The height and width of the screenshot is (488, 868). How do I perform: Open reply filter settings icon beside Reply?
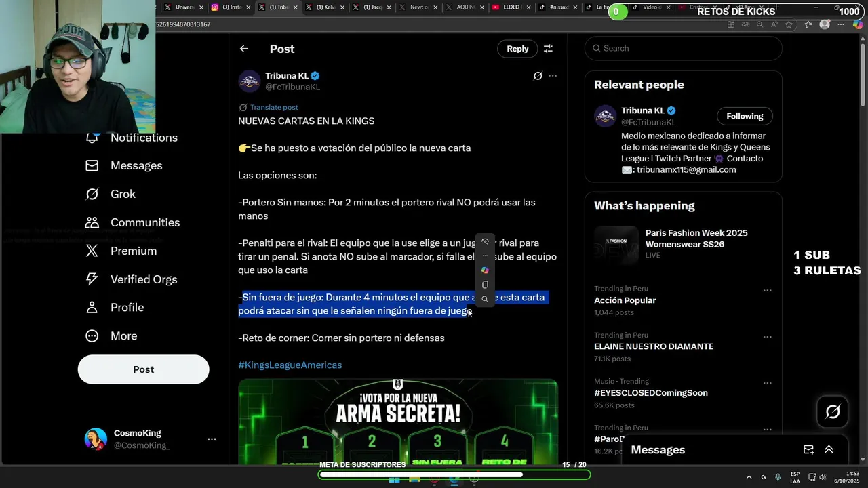548,49
